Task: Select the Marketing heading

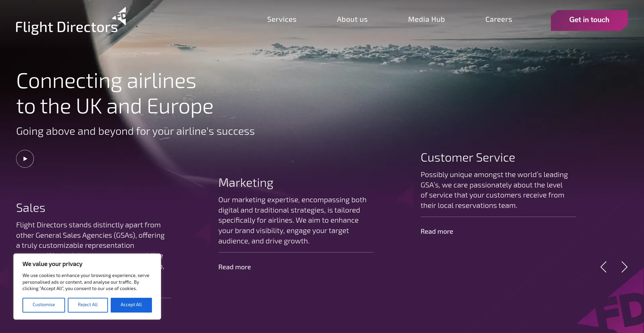Action: (246, 183)
